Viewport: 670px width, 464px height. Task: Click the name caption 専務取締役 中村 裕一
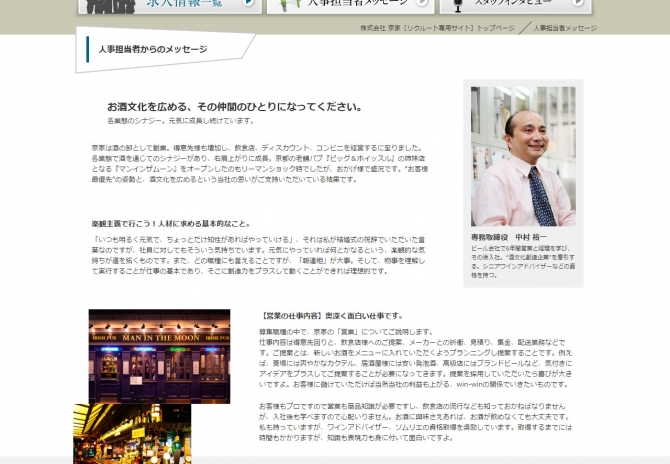509,239
